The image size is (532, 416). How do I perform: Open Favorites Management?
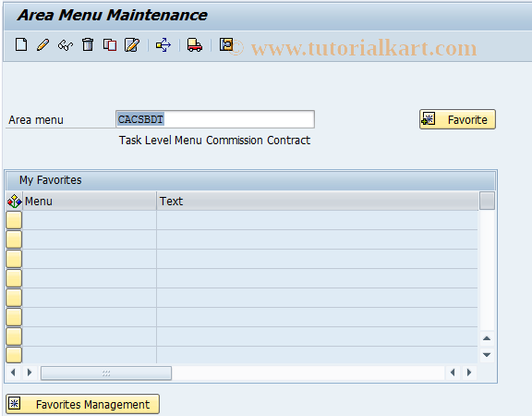[82, 404]
